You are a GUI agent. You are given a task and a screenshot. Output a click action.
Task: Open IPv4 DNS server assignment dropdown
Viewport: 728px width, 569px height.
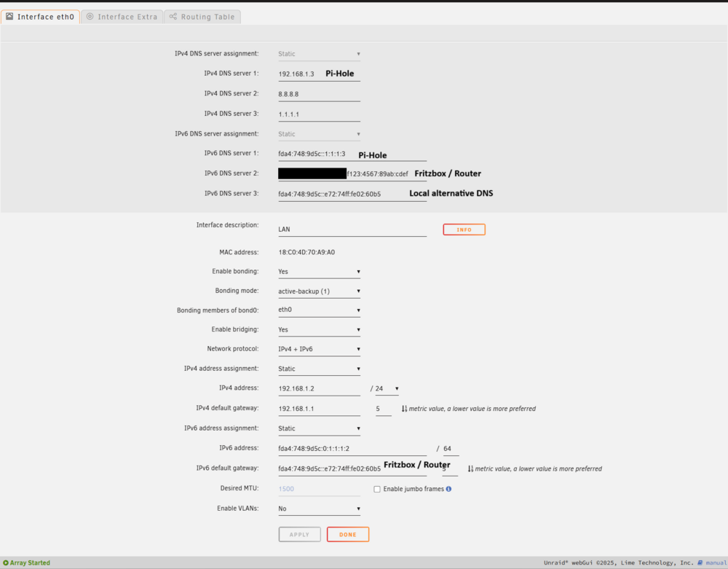point(319,54)
